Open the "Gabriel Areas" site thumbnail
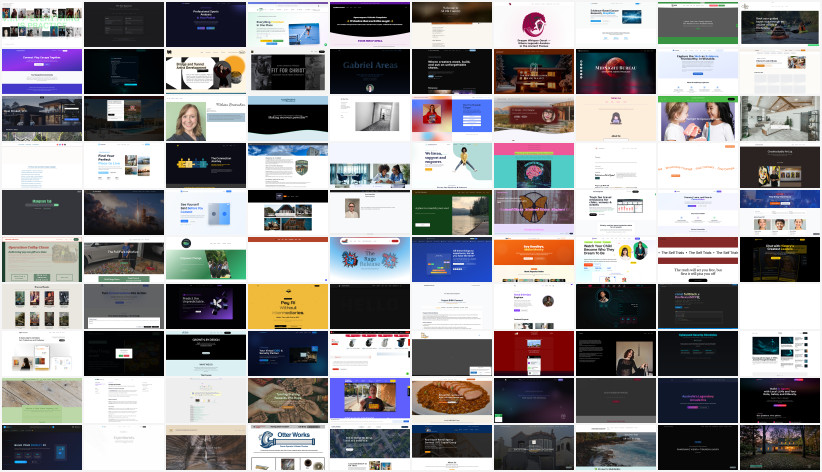 [370, 72]
